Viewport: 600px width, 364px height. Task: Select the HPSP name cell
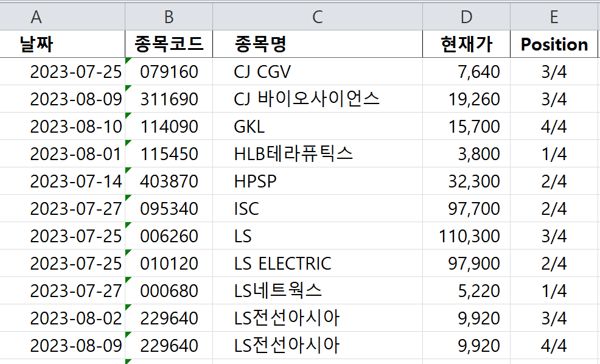coord(317,181)
